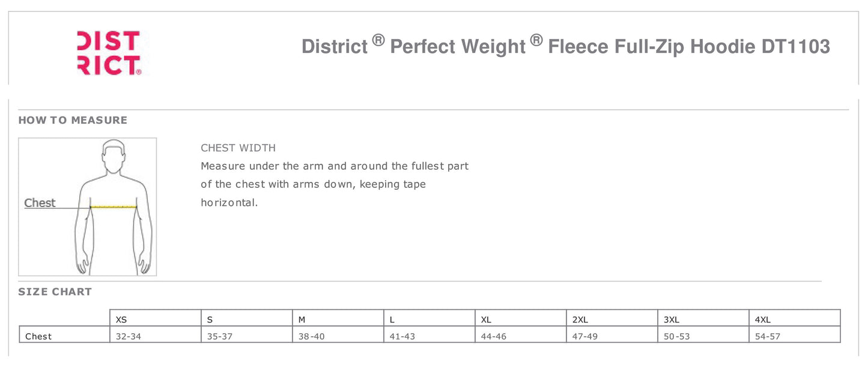Click the chest measurement figure illustration

pos(88,207)
